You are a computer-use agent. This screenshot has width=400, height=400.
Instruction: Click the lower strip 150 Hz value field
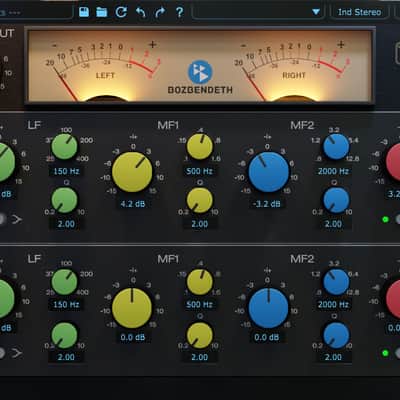tap(66, 304)
